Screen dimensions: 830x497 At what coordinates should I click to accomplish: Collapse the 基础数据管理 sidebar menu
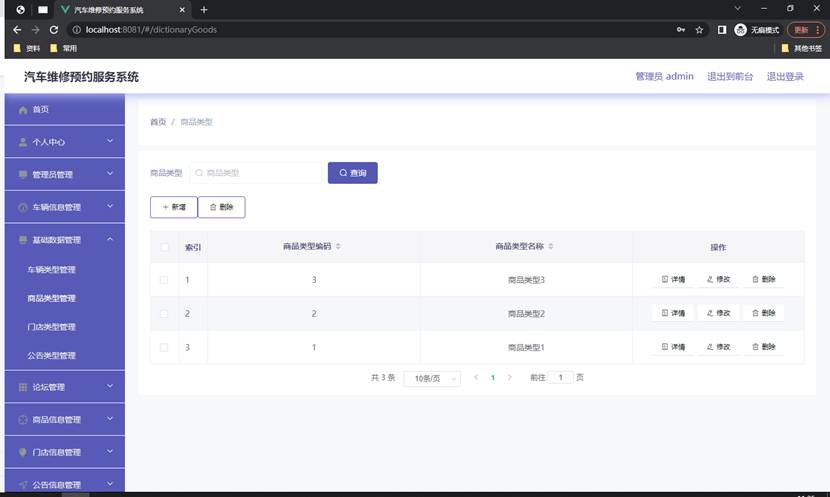point(65,240)
